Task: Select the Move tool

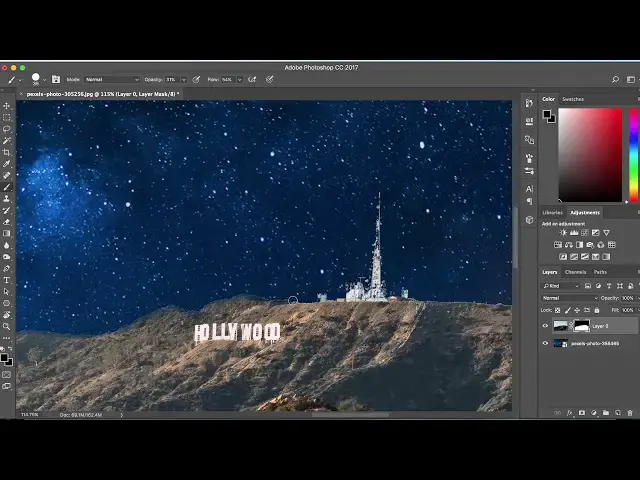Action: click(x=6, y=106)
